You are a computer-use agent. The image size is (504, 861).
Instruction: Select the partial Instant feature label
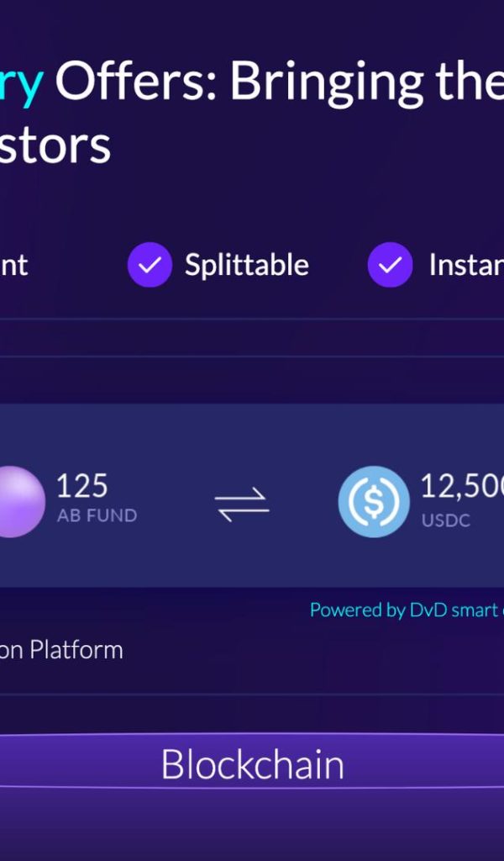pos(466,265)
